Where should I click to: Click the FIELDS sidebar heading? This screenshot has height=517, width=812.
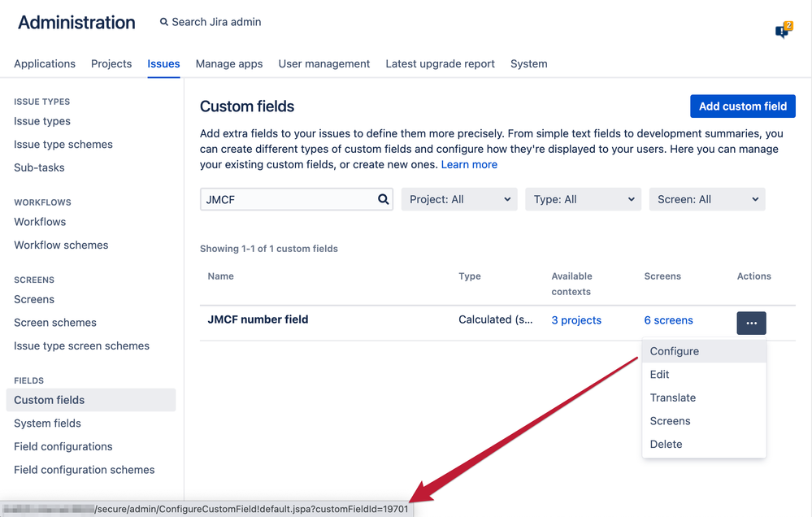pyautogui.click(x=29, y=380)
